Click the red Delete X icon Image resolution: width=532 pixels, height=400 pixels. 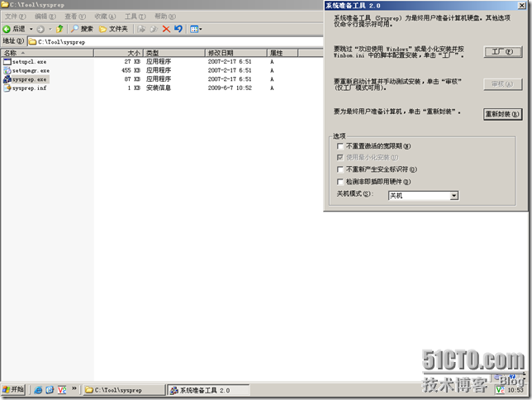pyautogui.click(x=166, y=29)
